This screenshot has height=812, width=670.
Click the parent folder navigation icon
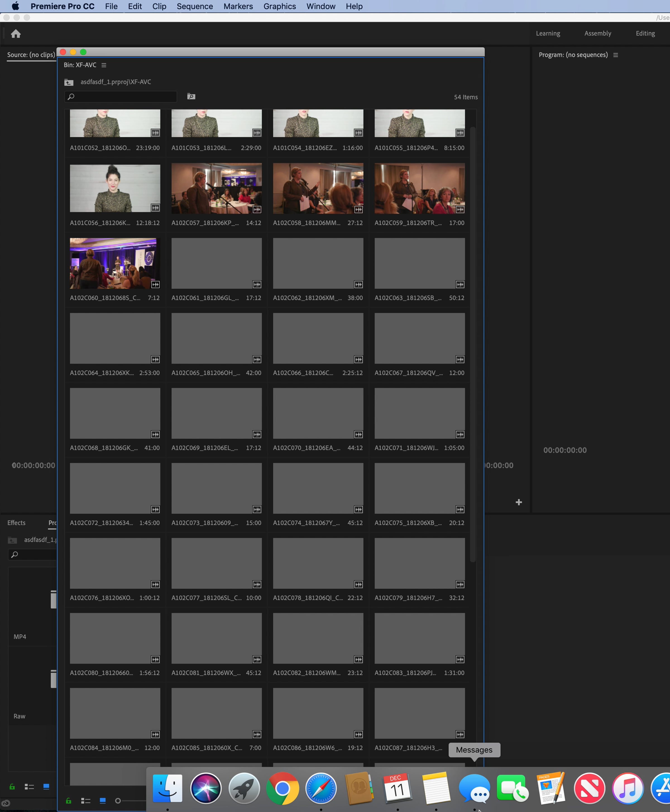point(69,82)
